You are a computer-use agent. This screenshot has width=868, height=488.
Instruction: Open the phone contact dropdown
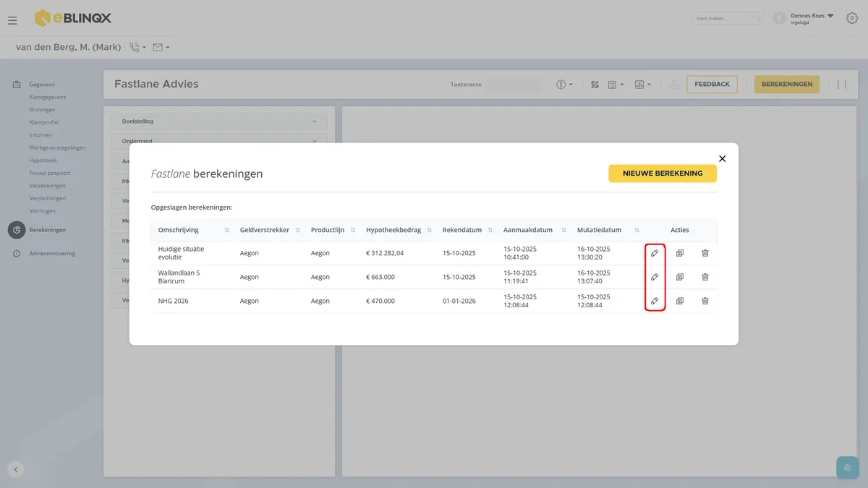[137, 48]
